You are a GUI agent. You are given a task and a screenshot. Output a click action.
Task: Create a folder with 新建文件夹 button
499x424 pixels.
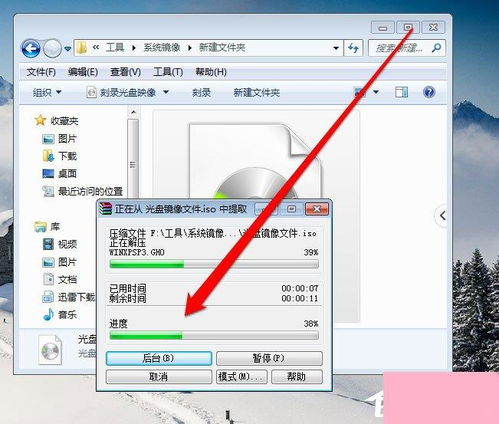point(256,92)
